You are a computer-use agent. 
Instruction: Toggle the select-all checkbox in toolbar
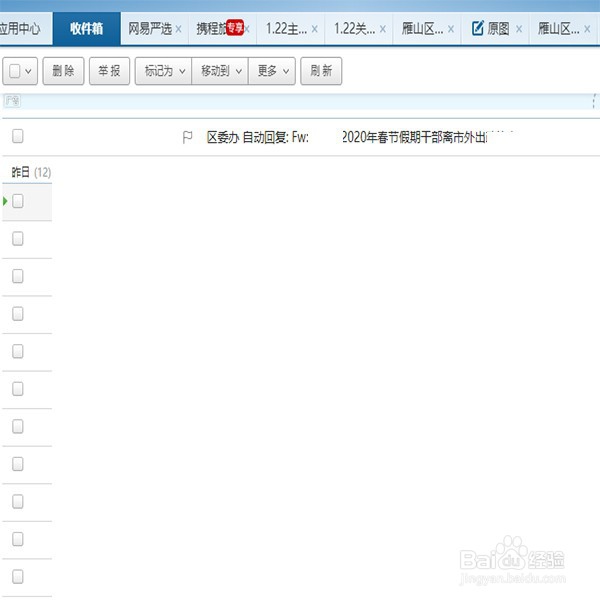(x=15, y=71)
